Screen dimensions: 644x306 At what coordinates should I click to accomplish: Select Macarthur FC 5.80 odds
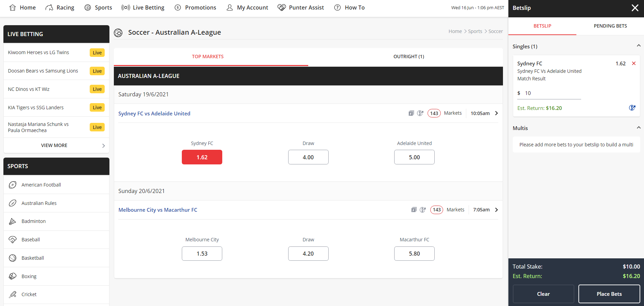point(414,254)
